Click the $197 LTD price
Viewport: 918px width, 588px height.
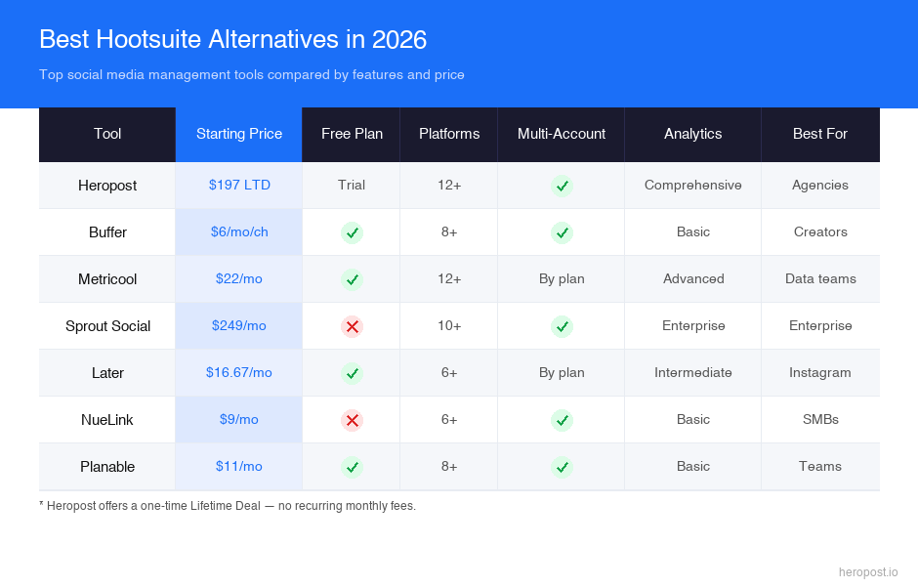(239, 185)
